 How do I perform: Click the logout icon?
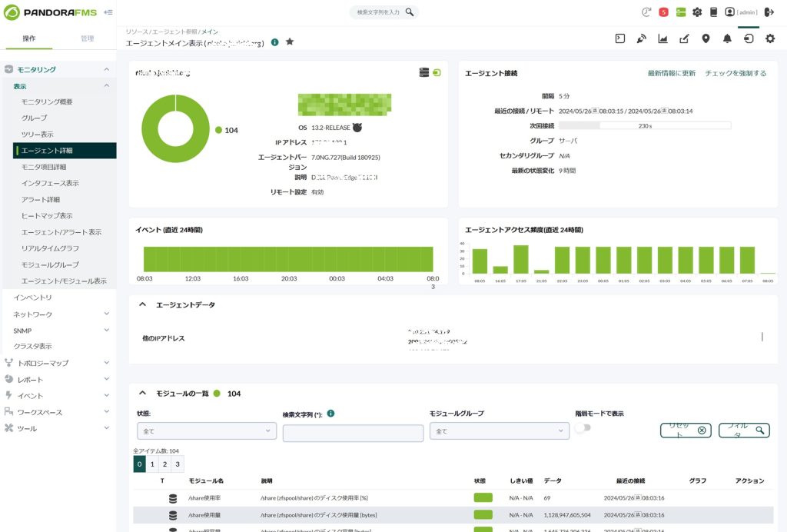(x=769, y=12)
